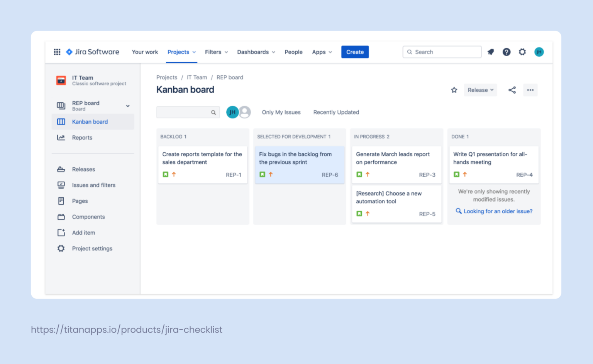Select JH avatar to filter by assignee
The width and height of the screenshot is (593, 364).
(x=232, y=112)
